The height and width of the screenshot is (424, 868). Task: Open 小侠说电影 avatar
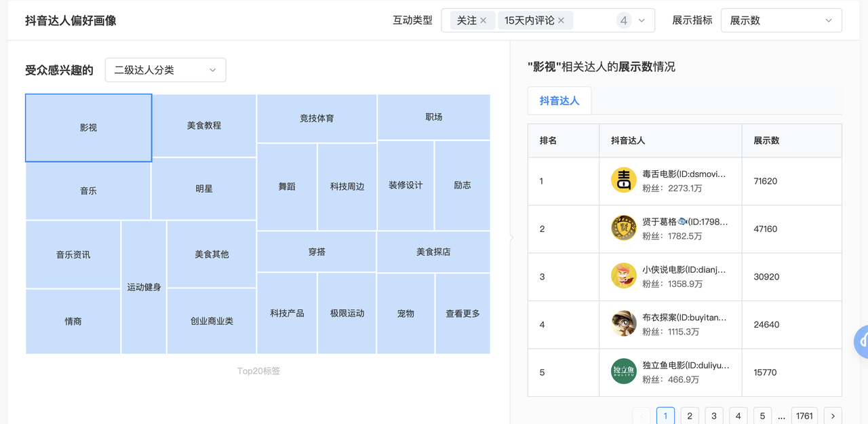click(624, 276)
